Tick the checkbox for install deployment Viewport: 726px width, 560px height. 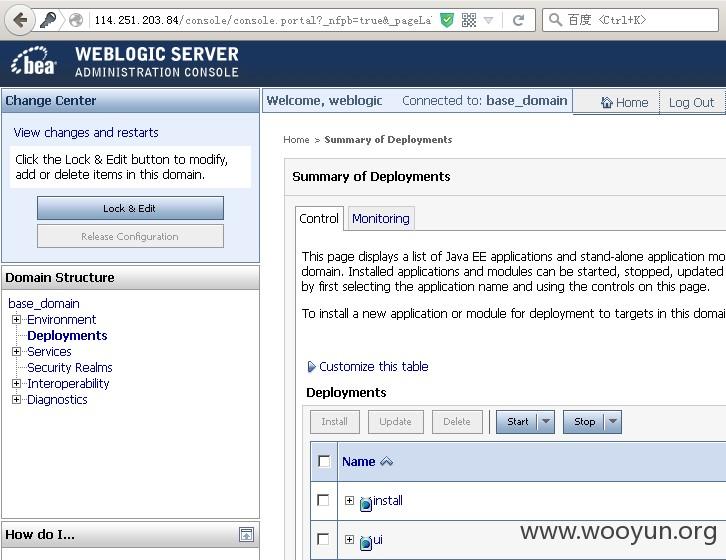(x=323, y=500)
